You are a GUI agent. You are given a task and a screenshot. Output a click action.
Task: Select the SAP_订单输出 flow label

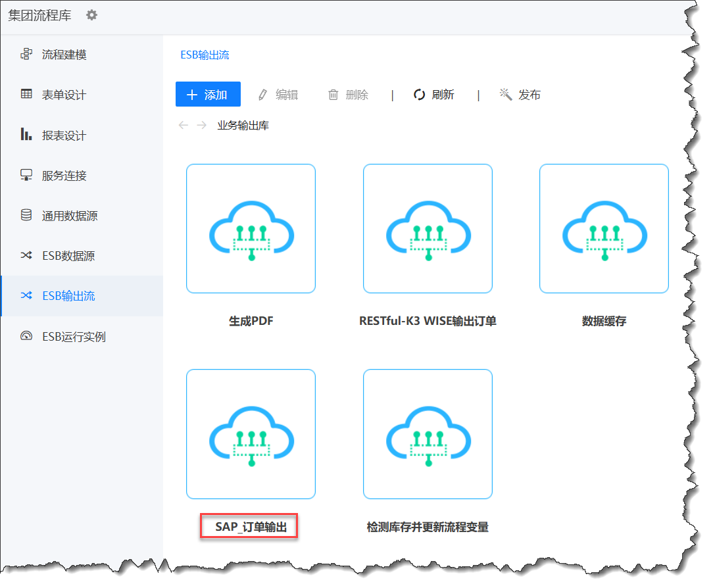tap(251, 527)
